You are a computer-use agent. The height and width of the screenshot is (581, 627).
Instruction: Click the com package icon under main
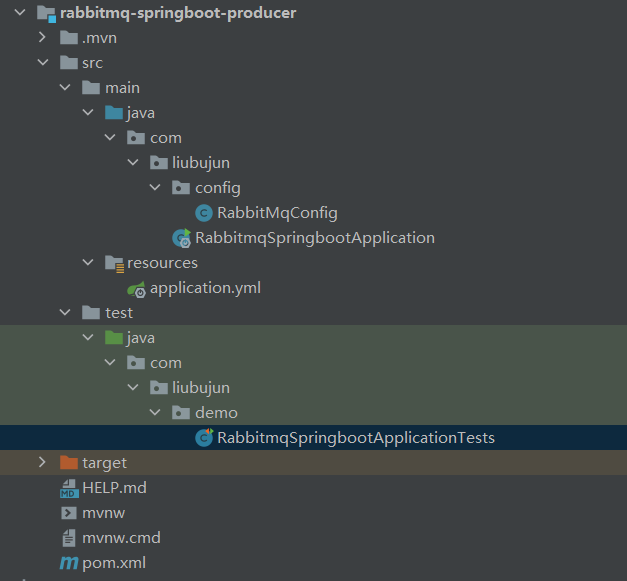[136, 138]
